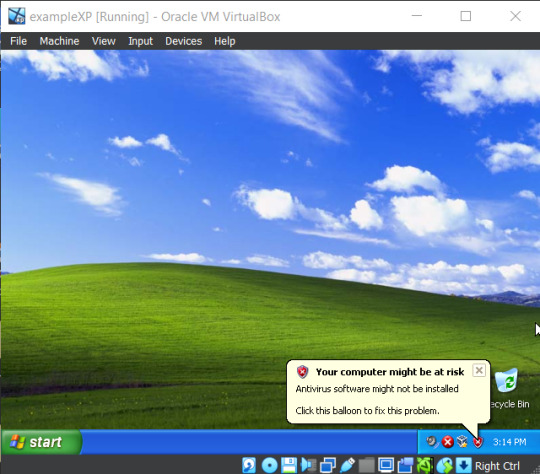The image size is (540, 474).
Task: Click the 'Antivirus software might not be installed' text
Action: (x=377, y=389)
